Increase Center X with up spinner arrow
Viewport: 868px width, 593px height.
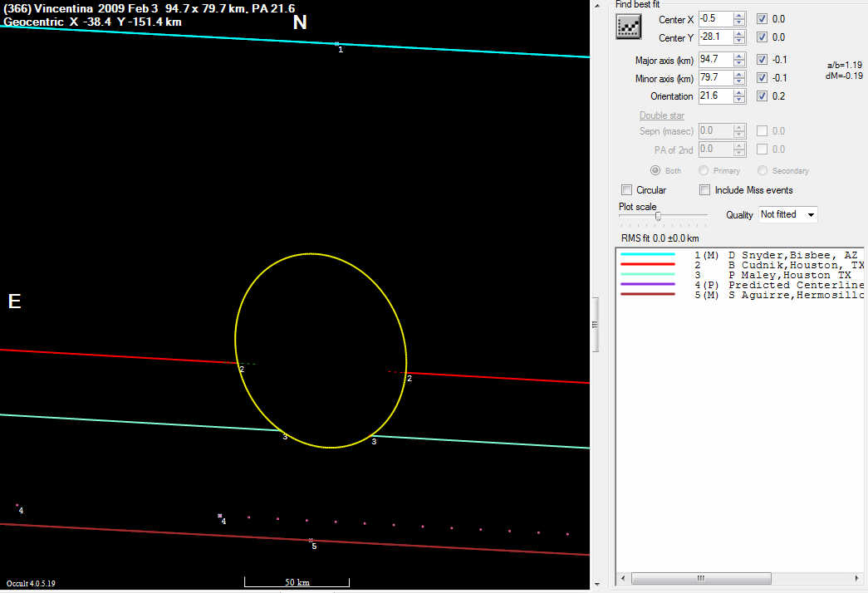pyautogui.click(x=739, y=16)
